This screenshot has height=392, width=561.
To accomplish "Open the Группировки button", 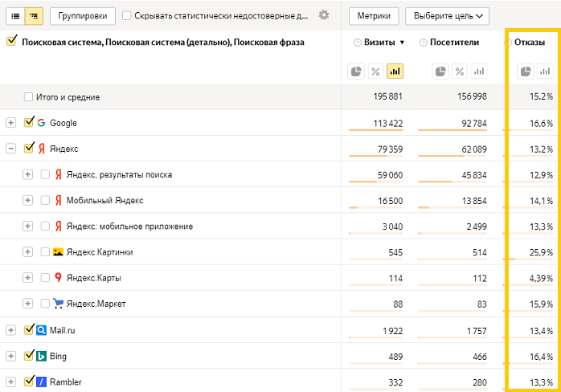I will coord(83,16).
